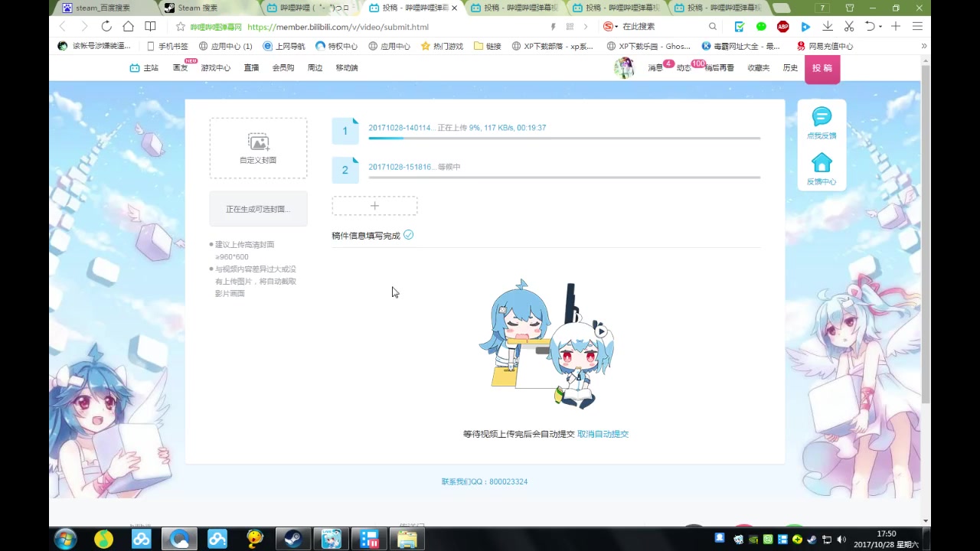Click the undo closed tab icon
The image size is (980, 551).
click(870, 27)
